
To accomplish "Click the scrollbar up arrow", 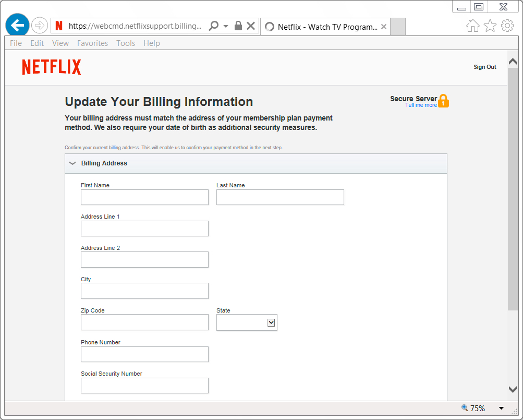I will 513,61.
